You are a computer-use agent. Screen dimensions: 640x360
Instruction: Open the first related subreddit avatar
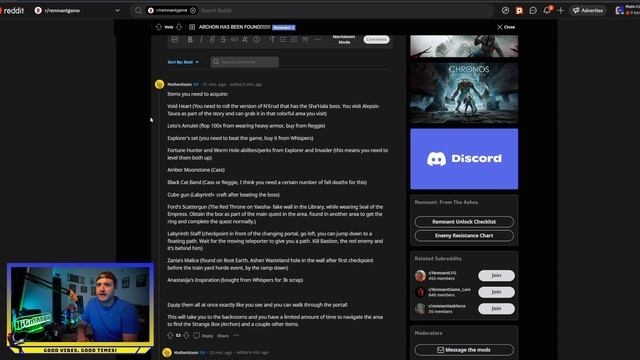(x=420, y=276)
